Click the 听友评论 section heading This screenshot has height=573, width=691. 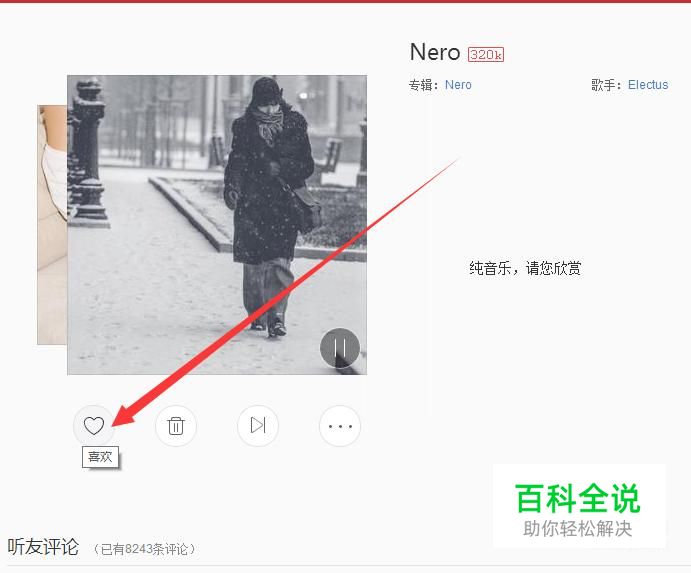point(43,547)
